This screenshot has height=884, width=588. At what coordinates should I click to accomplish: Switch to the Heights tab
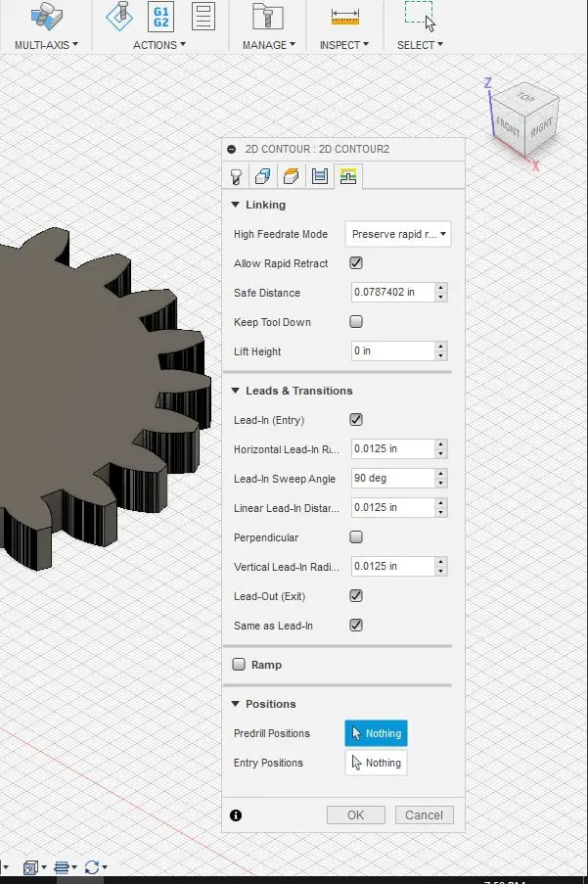pyautogui.click(x=291, y=177)
